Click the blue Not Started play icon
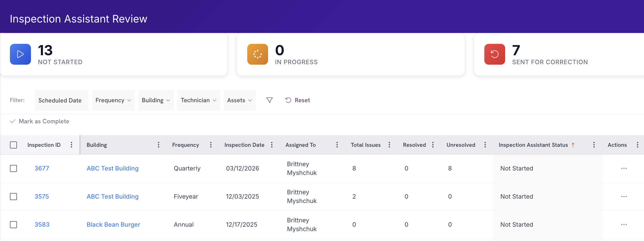 (20, 54)
